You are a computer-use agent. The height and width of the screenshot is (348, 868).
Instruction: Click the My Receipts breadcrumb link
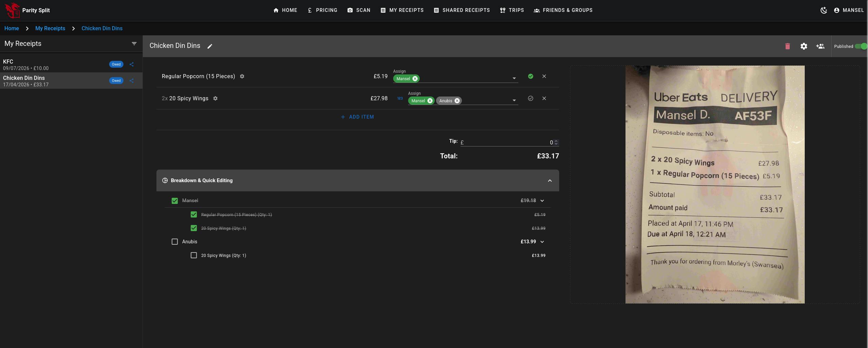[x=50, y=29]
